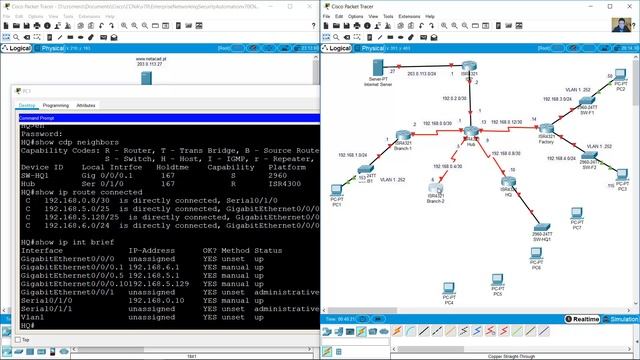Pick the Automatic connection orange lightning cable
Screen dimensions: 640x360
click(397, 331)
